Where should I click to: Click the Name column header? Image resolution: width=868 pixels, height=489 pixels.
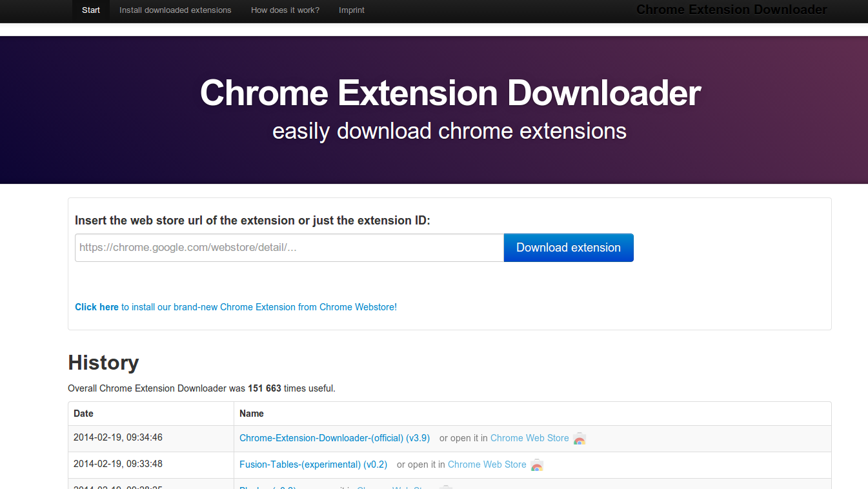(252, 414)
